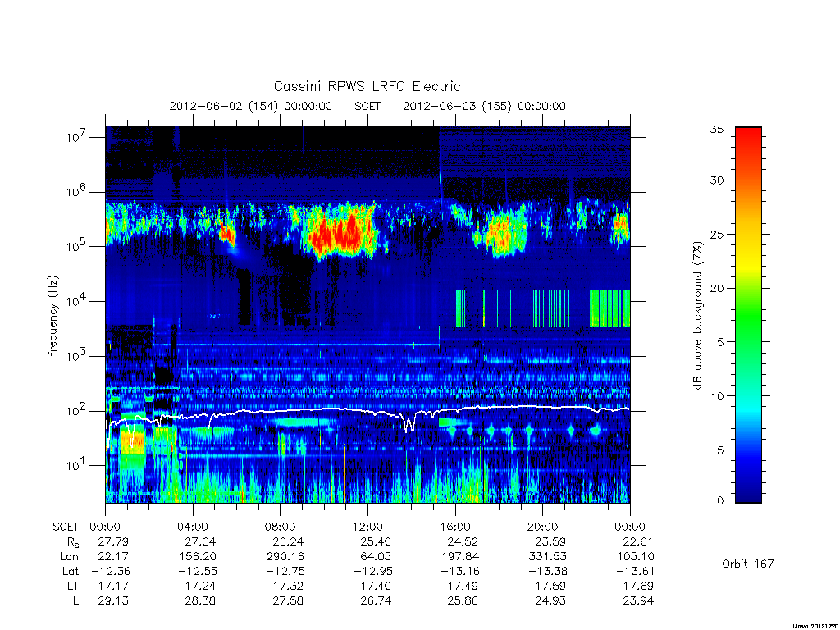This screenshot has width=840, height=630.
Task: Click the time tick "16:00"
Action: click(x=455, y=527)
